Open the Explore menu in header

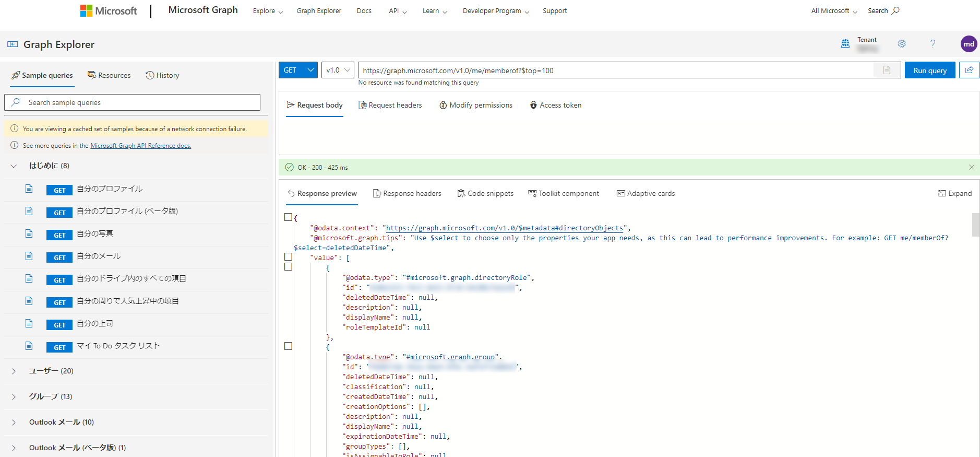tap(268, 11)
